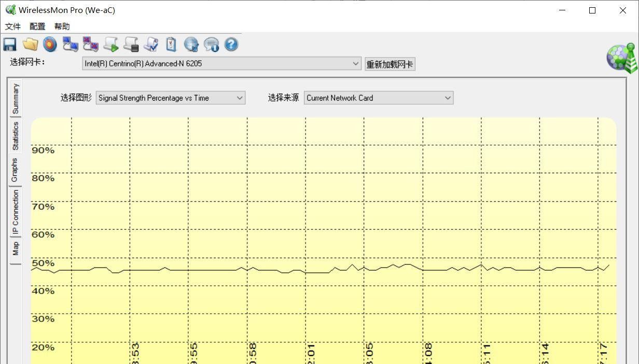Click the 重新加载网卡 button
This screenshot has height=364, width=639.
pyautogui.click(x=390, y=64)
